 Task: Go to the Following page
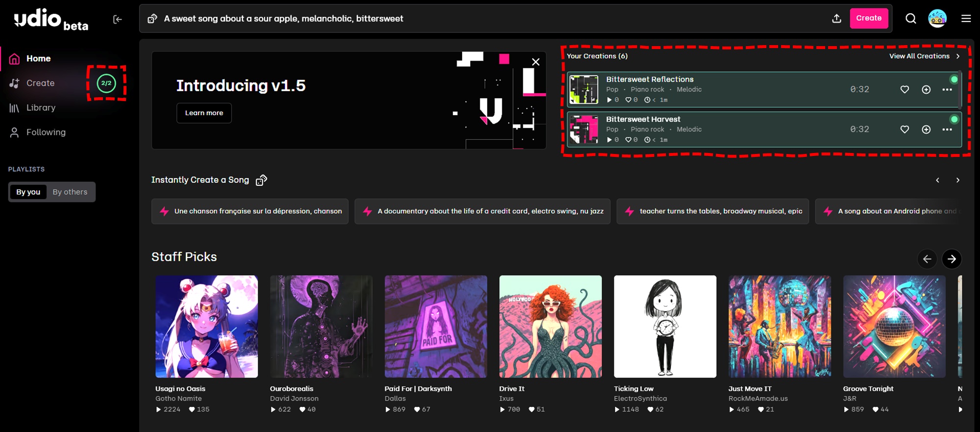coord(46,132)
